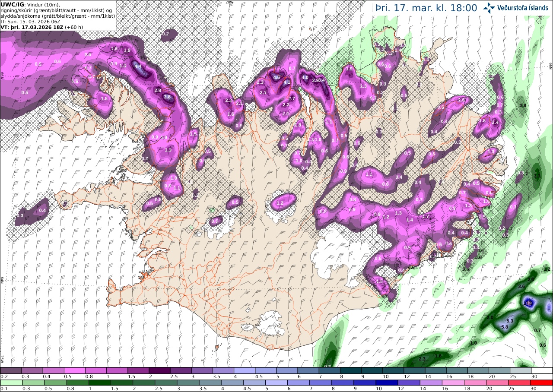553x392 pixels.
Task: Select the white sleet/snow swatch starting at 30
Action: point(542,370)
